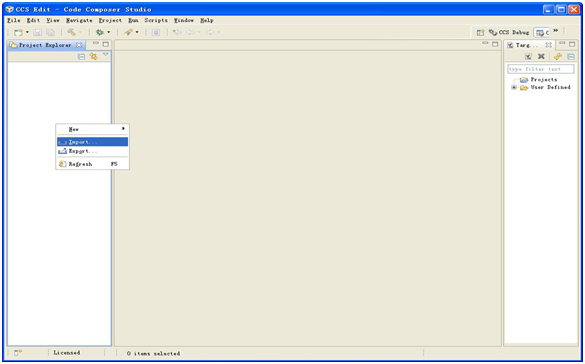585x364 pixels.
Task: Maximize the editor area
Action: pyautogui.click(x=495, y=44)
